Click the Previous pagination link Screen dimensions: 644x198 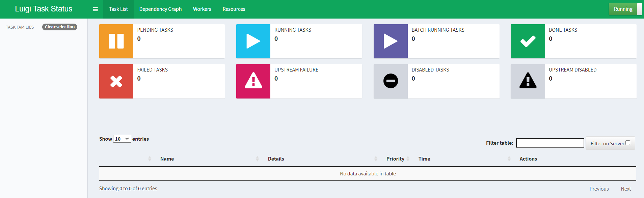(599, 189)
